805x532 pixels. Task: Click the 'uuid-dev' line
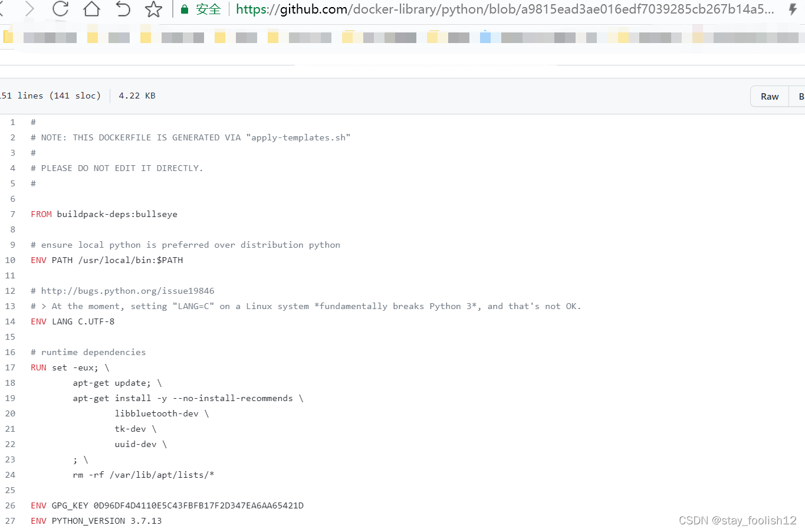tap(141, 444)
